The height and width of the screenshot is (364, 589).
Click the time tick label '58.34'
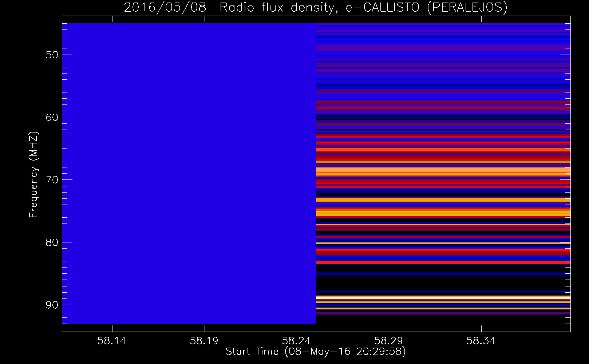click(481, 341)
